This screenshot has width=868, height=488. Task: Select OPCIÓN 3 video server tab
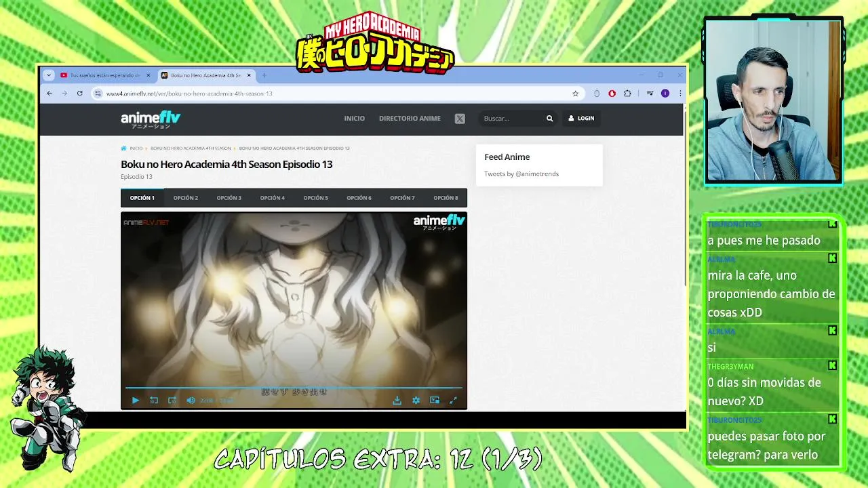(229, 198)
